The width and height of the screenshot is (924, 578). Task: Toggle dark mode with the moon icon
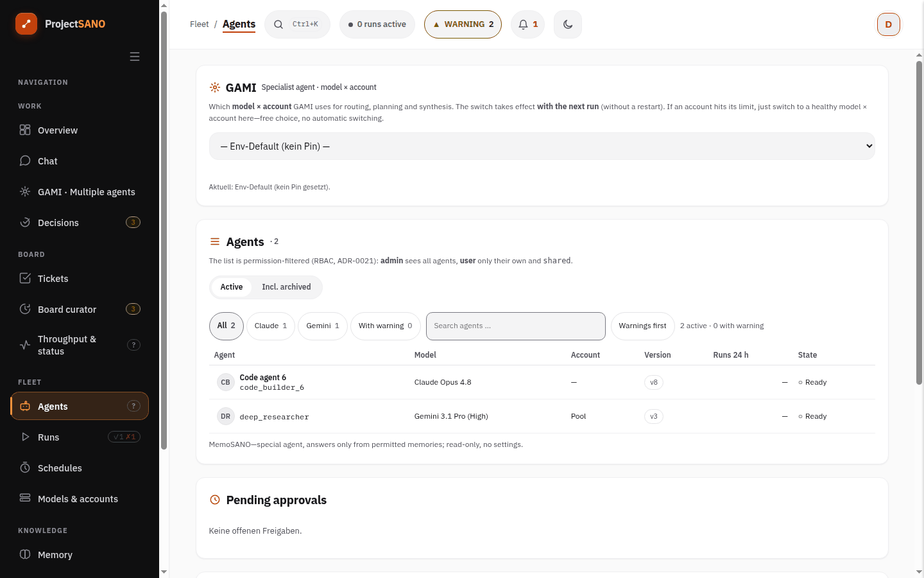(x=568, y=24)
